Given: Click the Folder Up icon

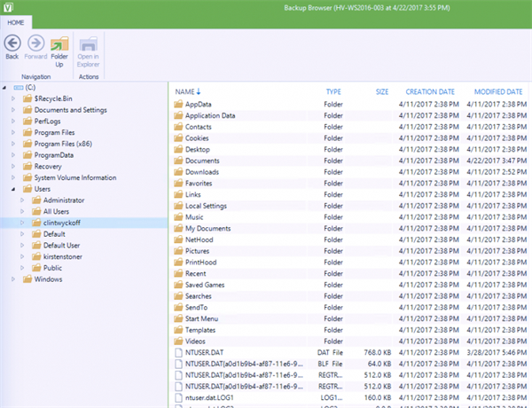Looking at the screenshot, I should (x=59, y=44).
